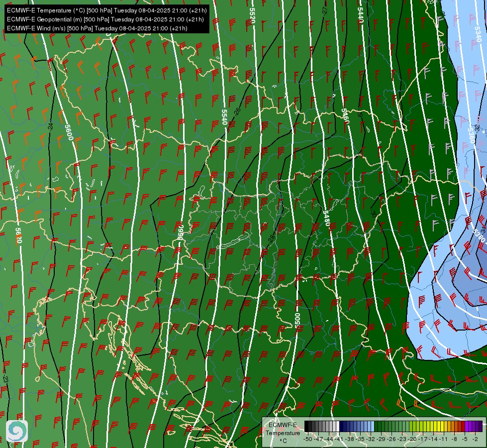The height and width of the screenshot is (448, 487).
Task: Click the -5 legend tick label
Action: tap(465, 439)
